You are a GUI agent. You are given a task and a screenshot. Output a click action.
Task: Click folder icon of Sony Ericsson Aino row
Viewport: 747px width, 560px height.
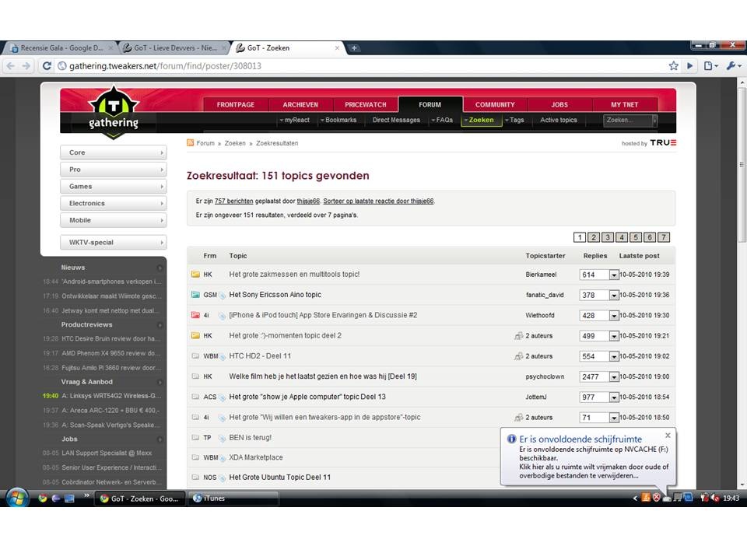click(195, 295)
